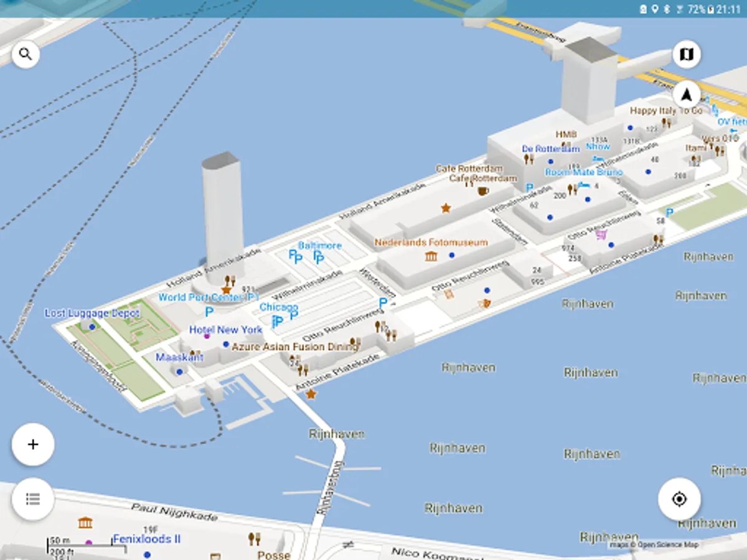The width and height of the screenshot is (747, 560).
Task: Tap the orange star at Antoine Platekade
Action: (x=311, y=394)
